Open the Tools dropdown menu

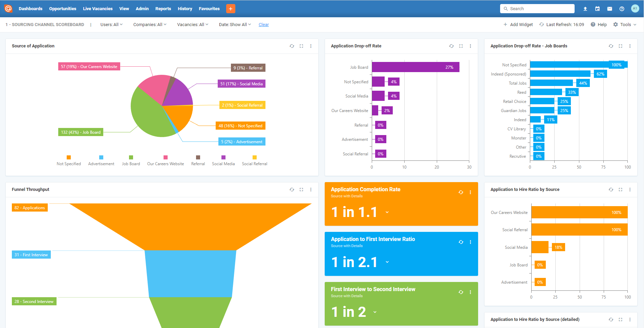(625, 25)
